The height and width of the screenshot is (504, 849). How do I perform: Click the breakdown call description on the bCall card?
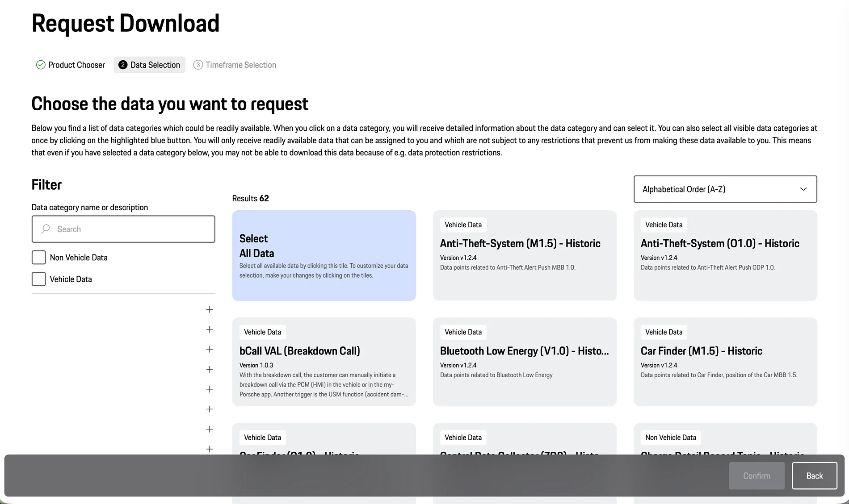point(324,385)
